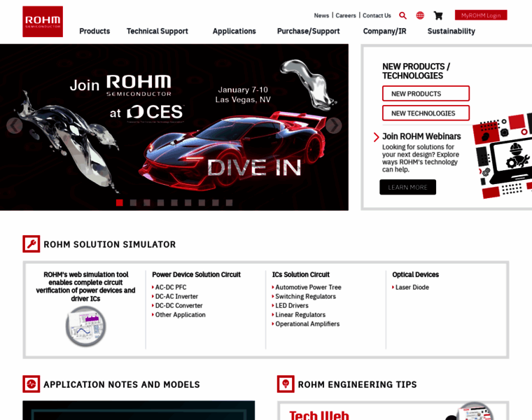Click the ROHM ENGINEERING TIPS heading
Screen dimensions: 532x420
click(x=357, y=384)
